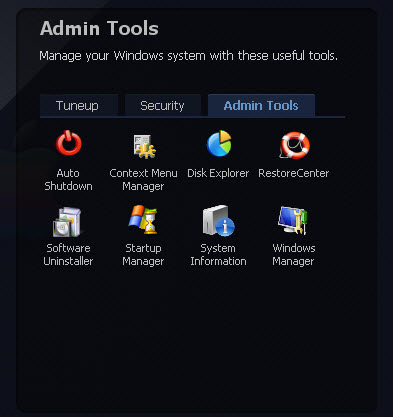393x417 pixels.
Task: Open the Disk Explorer pie chart icon
Action: point(219,144)
